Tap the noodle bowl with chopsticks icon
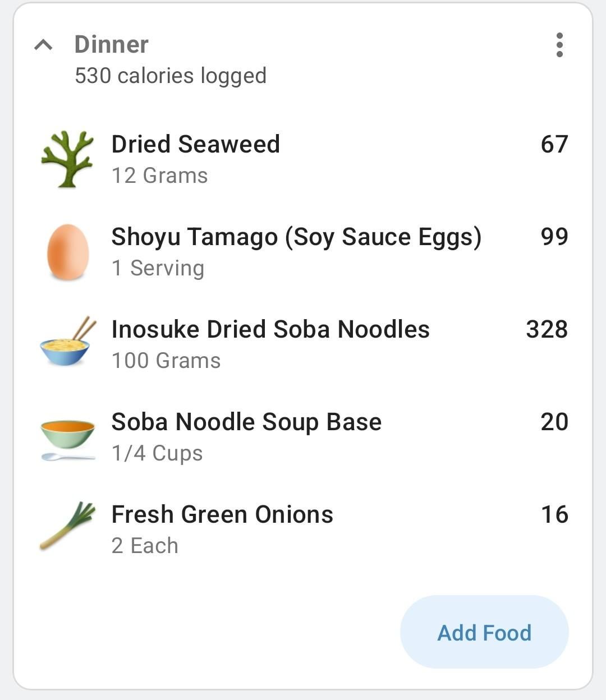606x700 pixels. (67, 341)
